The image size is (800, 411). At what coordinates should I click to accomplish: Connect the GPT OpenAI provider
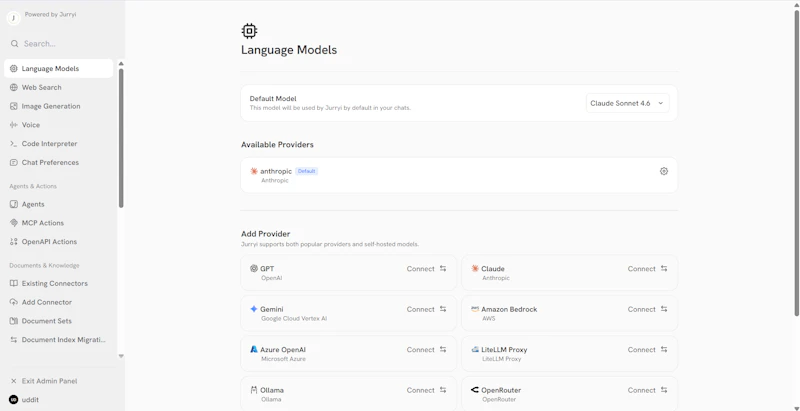coord(427,269)
